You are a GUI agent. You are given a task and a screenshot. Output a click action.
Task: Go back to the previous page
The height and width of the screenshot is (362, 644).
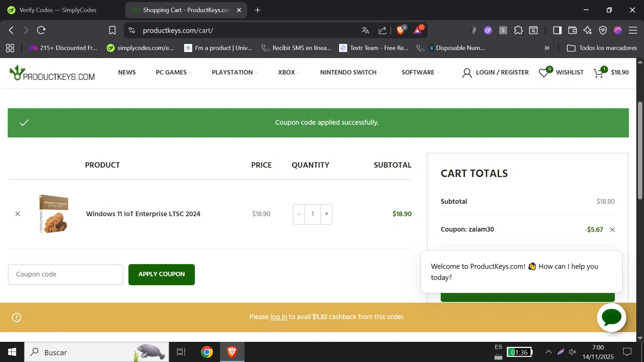[11, 30]
